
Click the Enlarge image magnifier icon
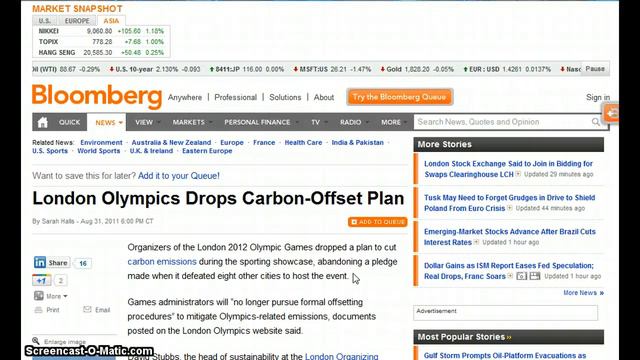pos(36,341)
